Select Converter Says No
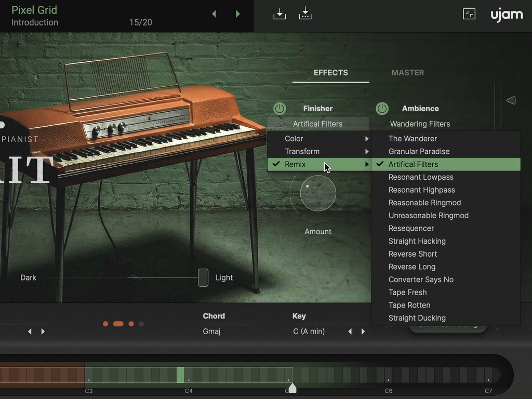 [446, 280]
